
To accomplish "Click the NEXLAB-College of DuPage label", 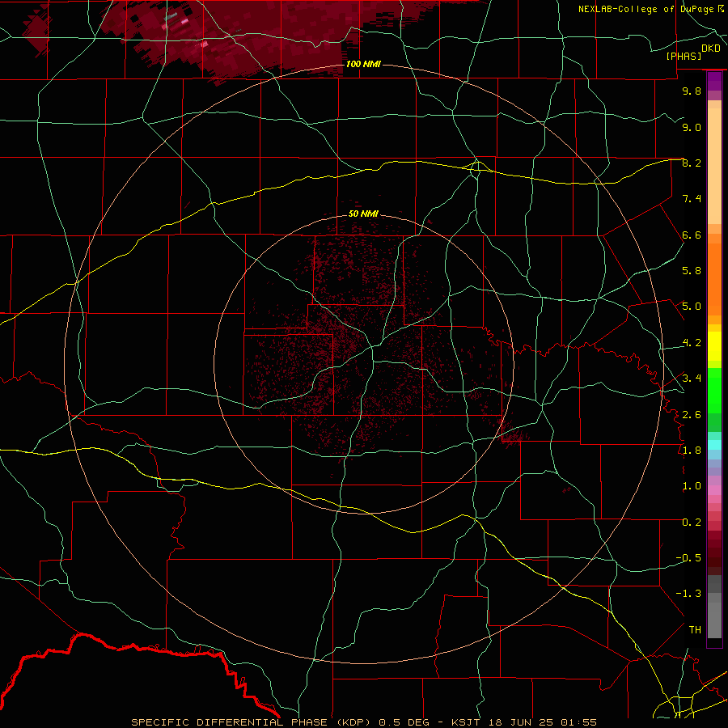I will (x=645, y=9).
